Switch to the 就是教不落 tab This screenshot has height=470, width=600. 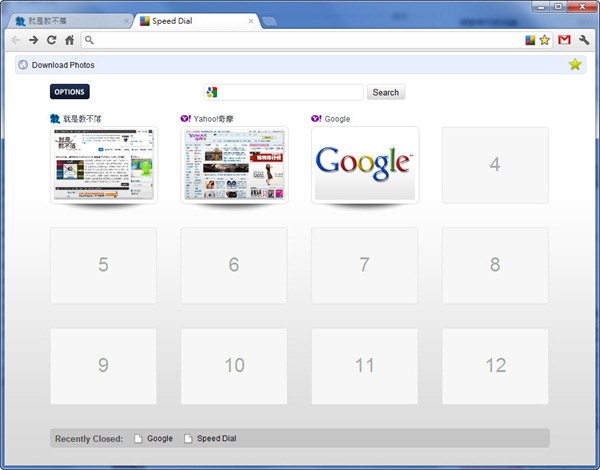(69, 21)
